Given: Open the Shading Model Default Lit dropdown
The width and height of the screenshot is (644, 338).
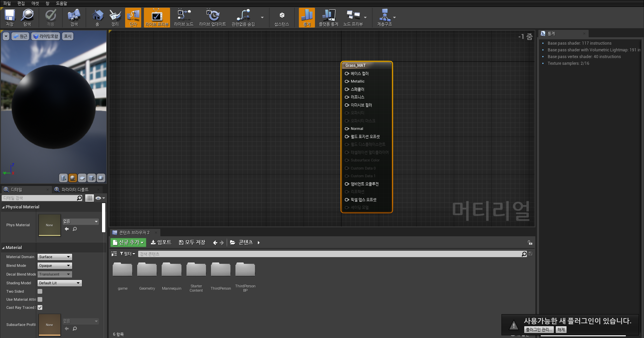Looking at the screenshot, I should pos(60,283).
